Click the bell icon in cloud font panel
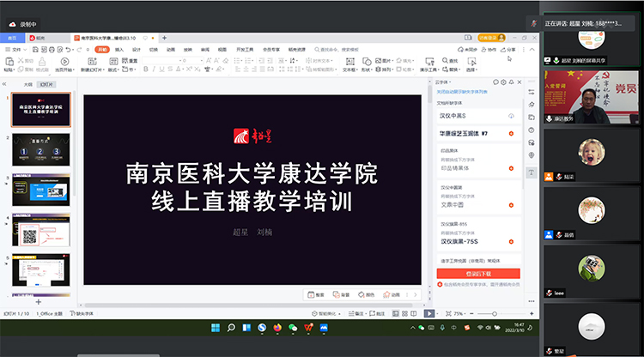 pyautogui.click(x=512, y=82)
